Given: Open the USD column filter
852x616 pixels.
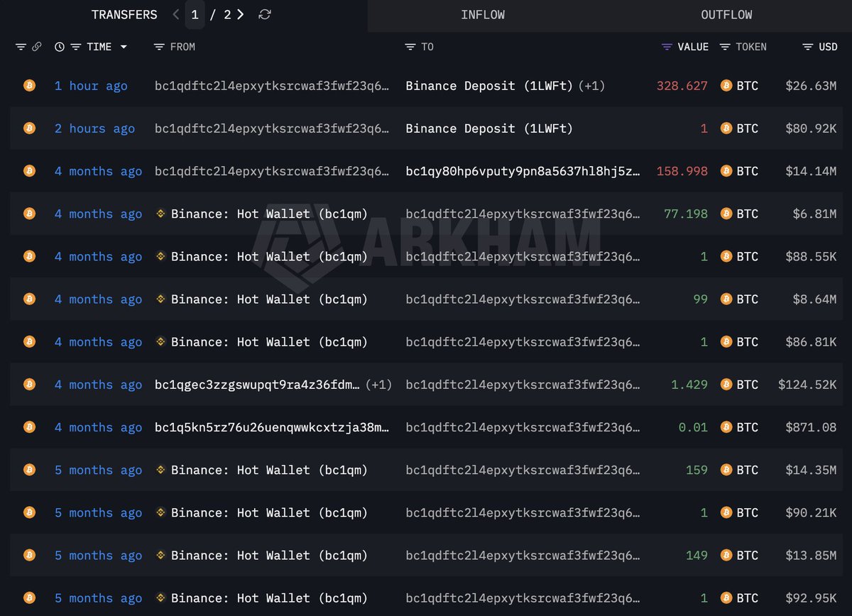Looking at the screenshot, I should (808, 47).
